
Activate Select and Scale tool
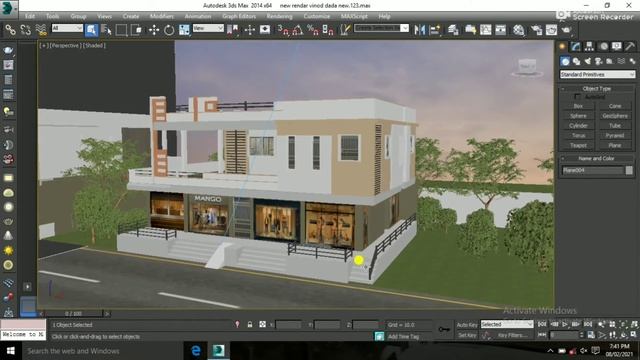tap(184, 30)
